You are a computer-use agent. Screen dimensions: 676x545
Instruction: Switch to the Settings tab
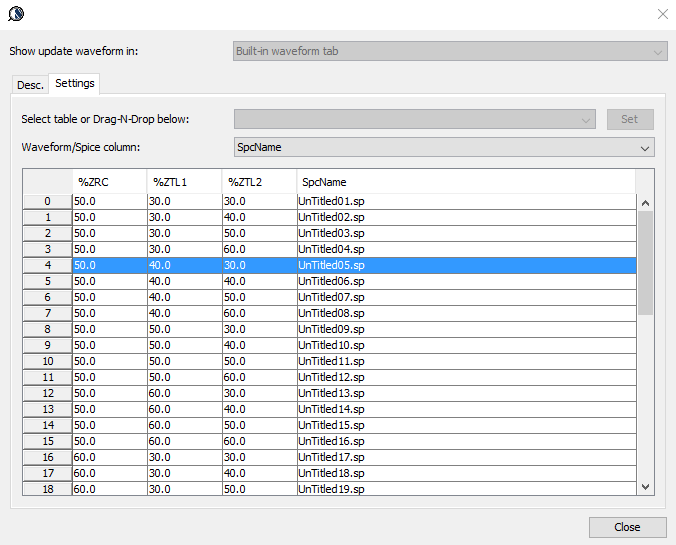click(x=74, y=84)
